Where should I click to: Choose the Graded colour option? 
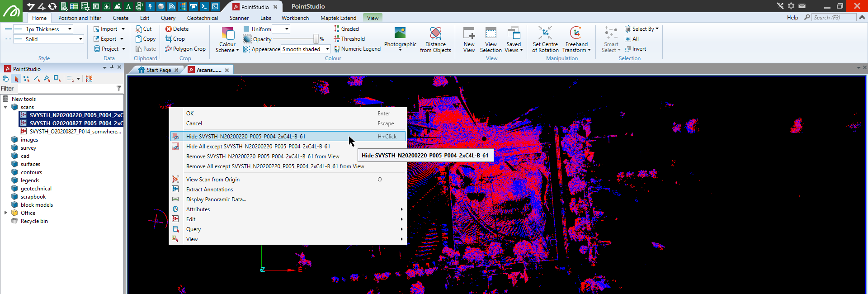pyautogui.click(x=346, y=29)
